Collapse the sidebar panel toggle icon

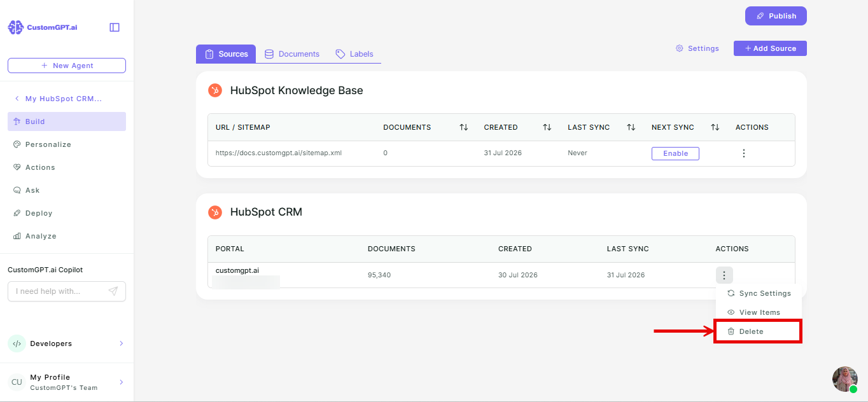[115, 27]
